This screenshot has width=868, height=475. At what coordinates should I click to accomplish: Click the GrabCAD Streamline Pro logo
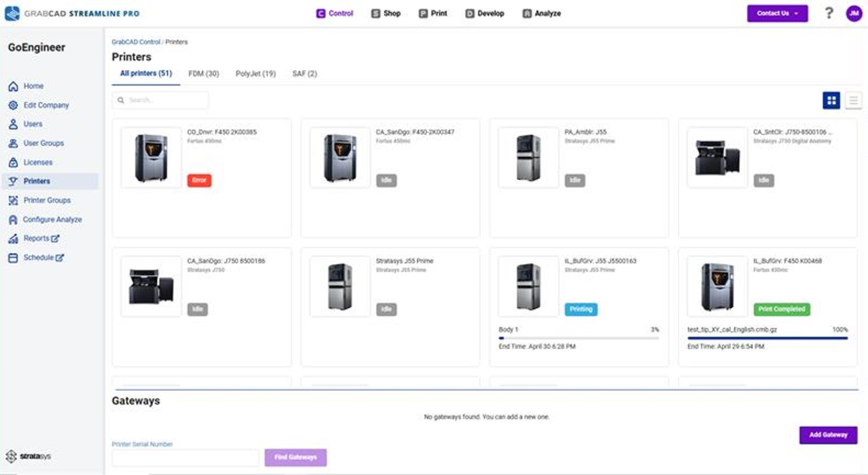71,13
